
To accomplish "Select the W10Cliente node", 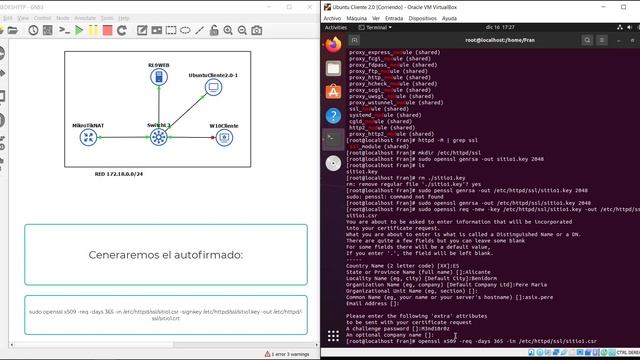I will click(224, 138).
